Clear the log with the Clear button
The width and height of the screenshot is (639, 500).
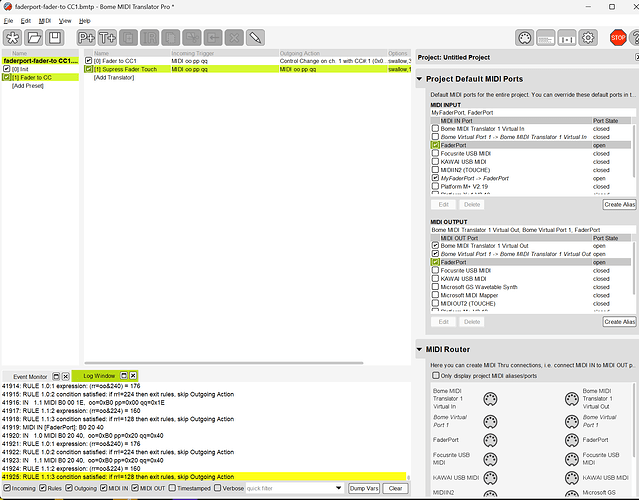tap(395, 488)
